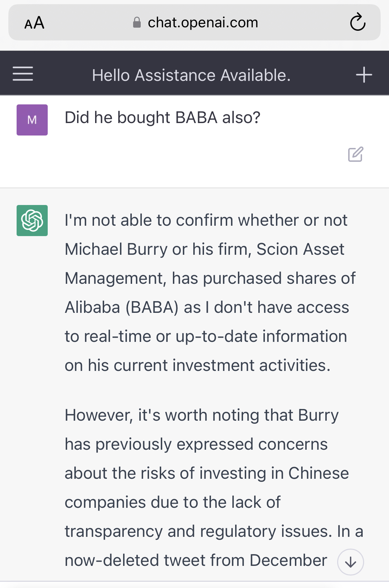Tap the 'Michael Burry' name in the reply
The image size is (389, 588).
(x=116, y=249)
